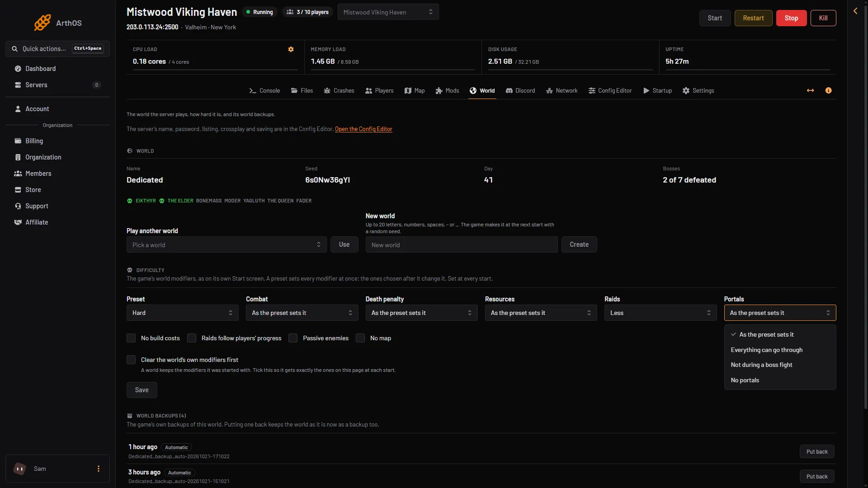Click Create for the new world
This screenshot has height=488, width=868.
(x=579, y=244)
